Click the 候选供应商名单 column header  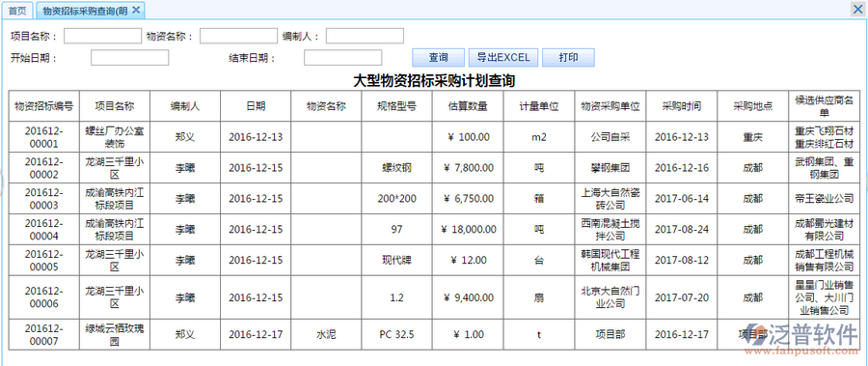coord(825,106)
